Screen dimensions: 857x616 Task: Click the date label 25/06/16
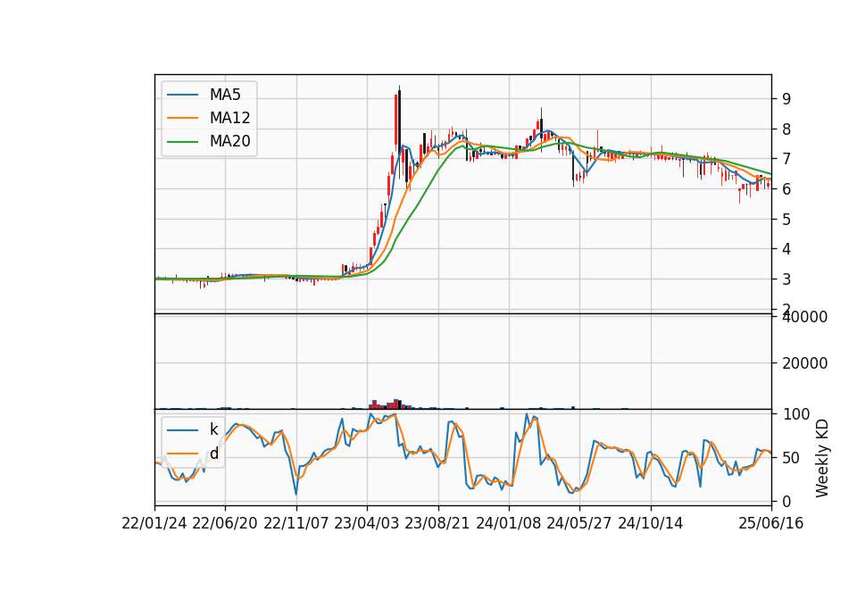click(771, 523)
